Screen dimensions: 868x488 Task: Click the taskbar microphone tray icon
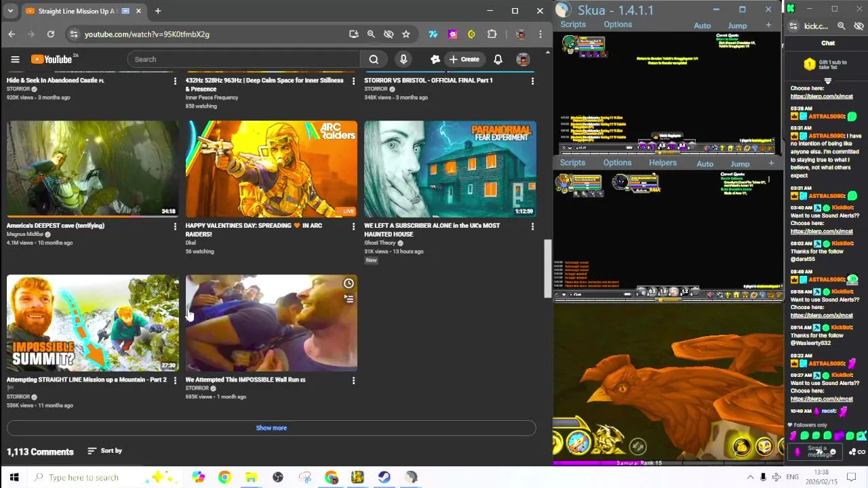click(x=763, y=477)
